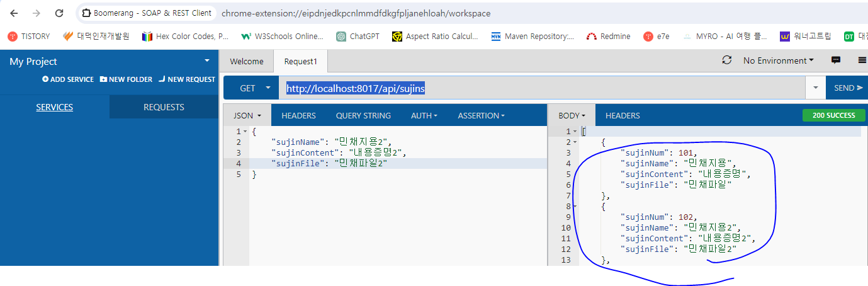Open the JSON body type dropdown

pos(247,115)
